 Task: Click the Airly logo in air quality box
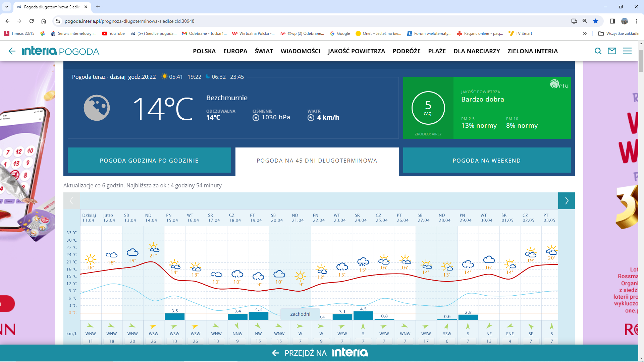[559, 84]
